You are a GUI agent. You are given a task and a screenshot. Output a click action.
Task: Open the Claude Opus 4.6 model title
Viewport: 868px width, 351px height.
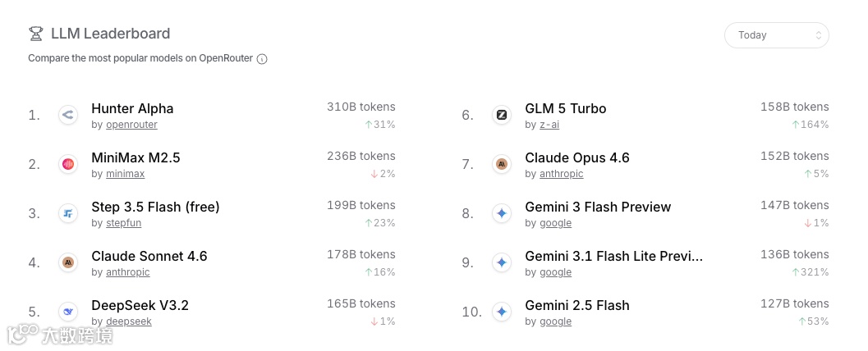point(576,157)
